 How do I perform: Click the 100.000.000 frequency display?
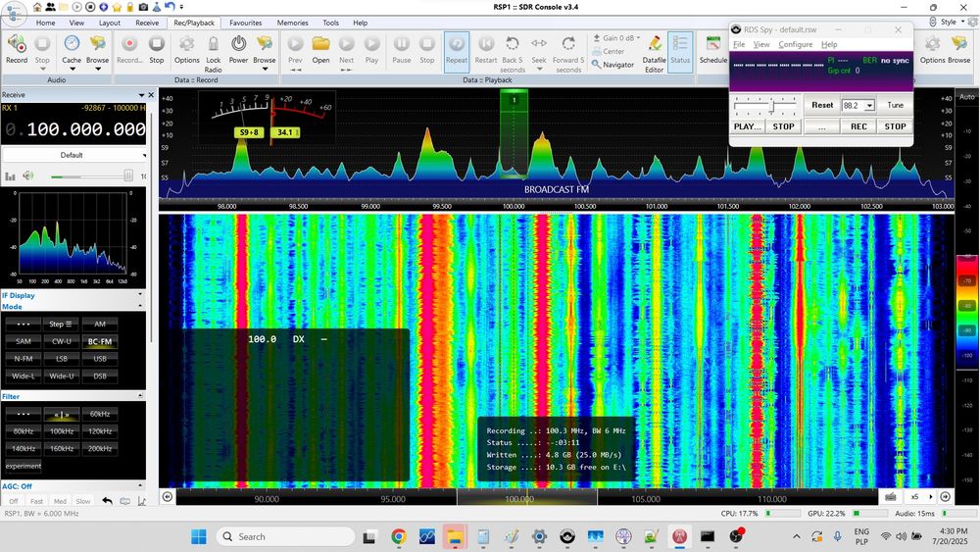click(x=86, y=129)
